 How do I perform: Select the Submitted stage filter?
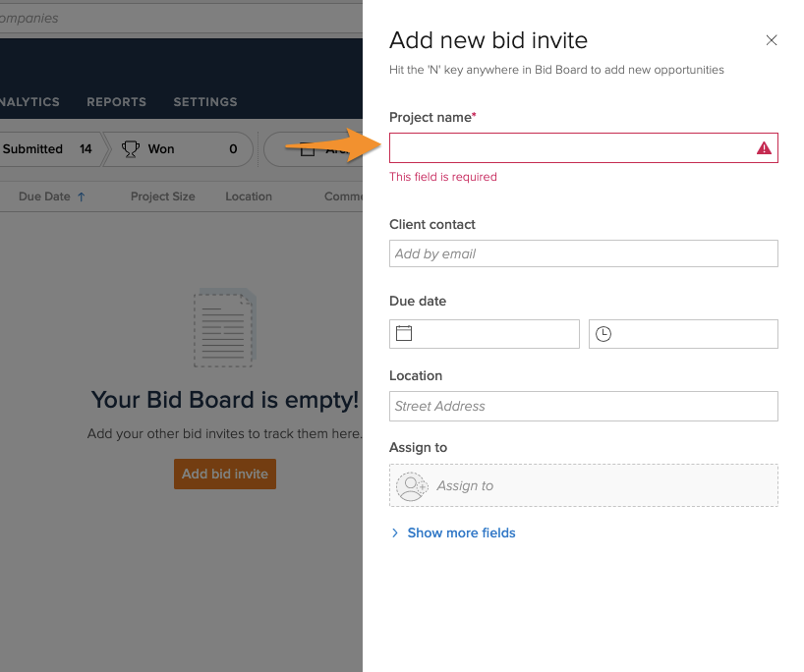44,149
